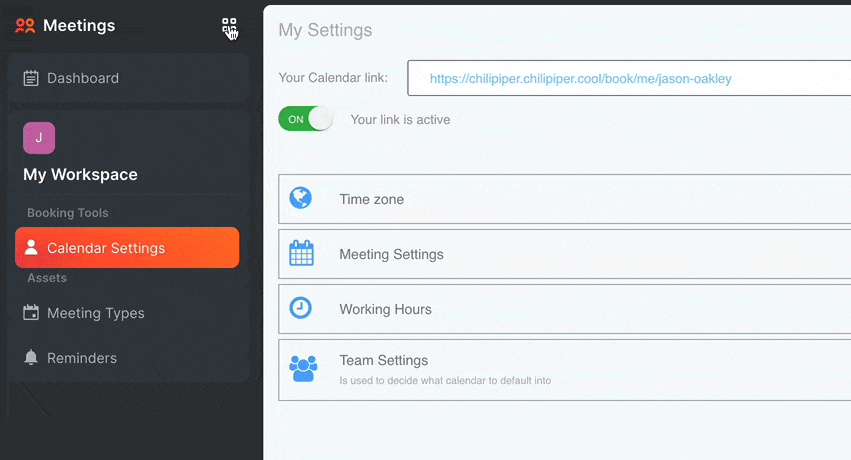Click the Time zone globe icon
The width and height of the screenshot is (851, 460).
click(x=301, y=198)
